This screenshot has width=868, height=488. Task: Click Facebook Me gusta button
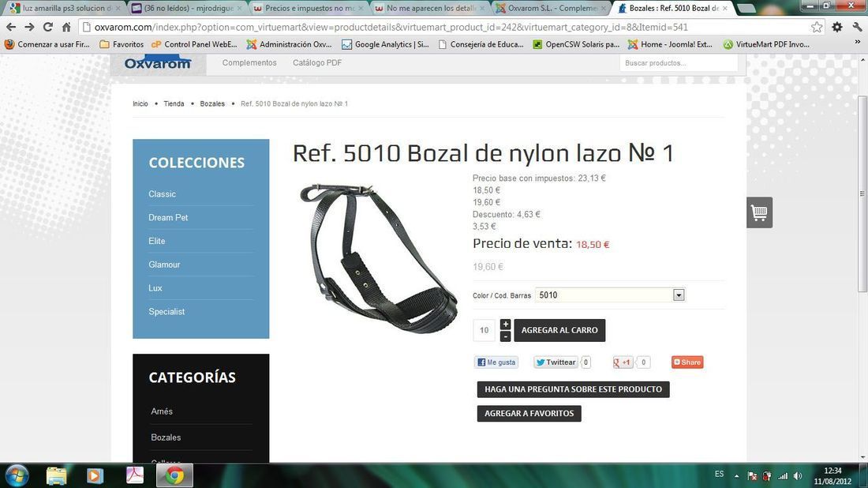coord(496,362)
